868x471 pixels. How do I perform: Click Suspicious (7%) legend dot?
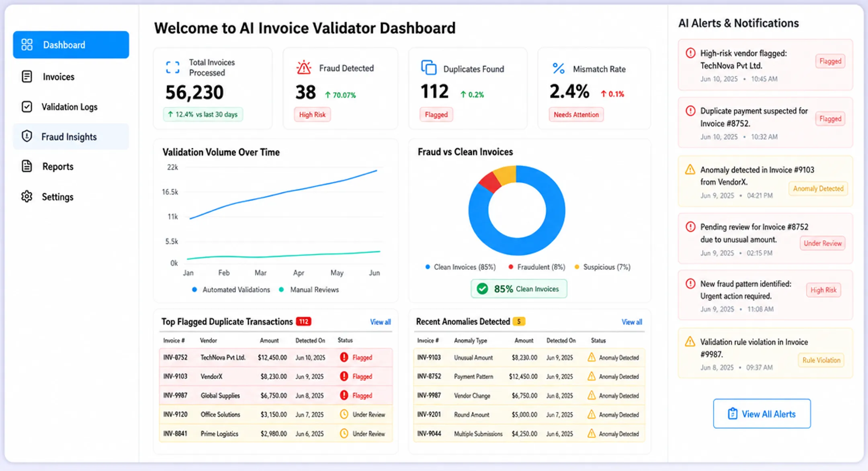point(577,267)
